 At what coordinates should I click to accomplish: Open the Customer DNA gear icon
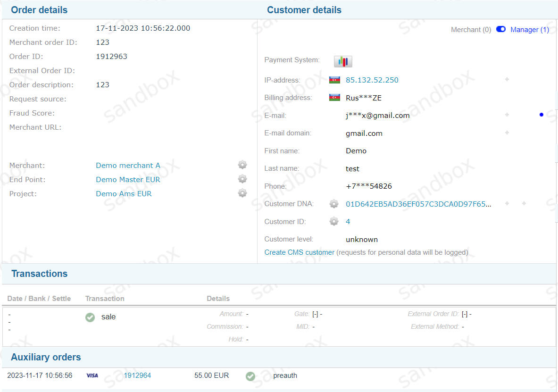[334, 204]
